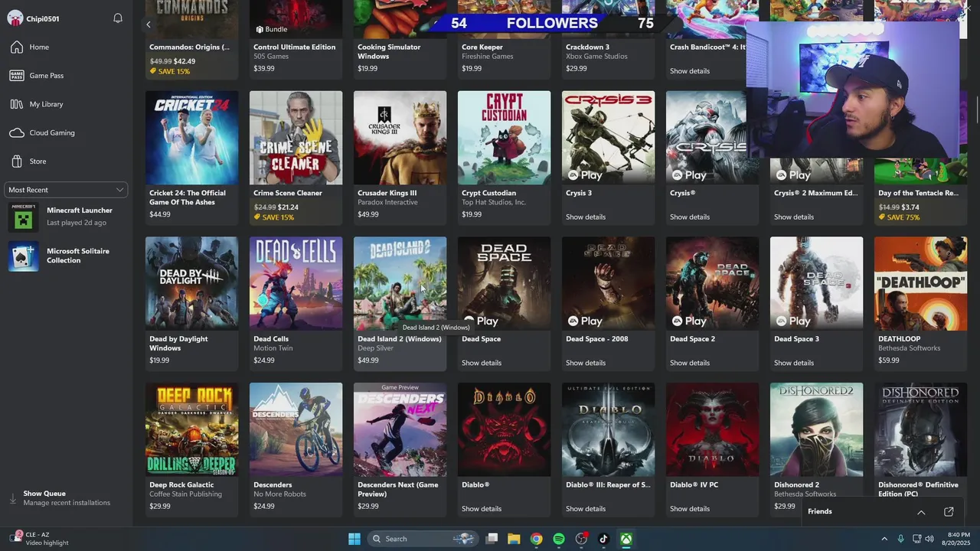Open Descenders tile

pos(296,450)
